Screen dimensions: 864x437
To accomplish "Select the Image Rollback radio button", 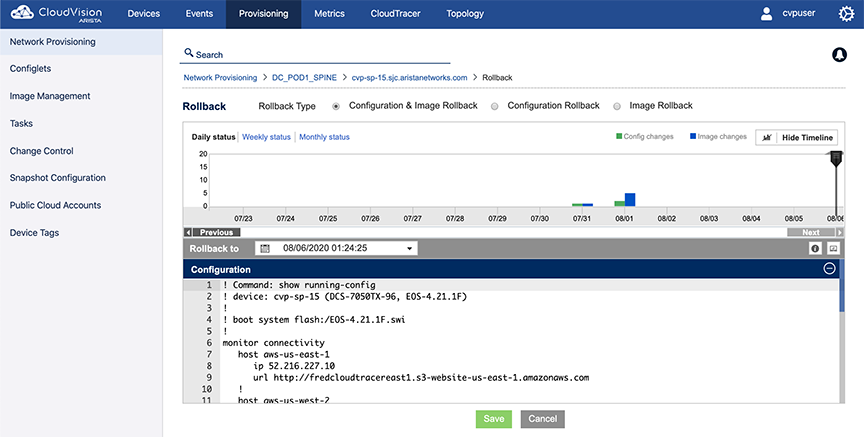I will pos(617,106).
